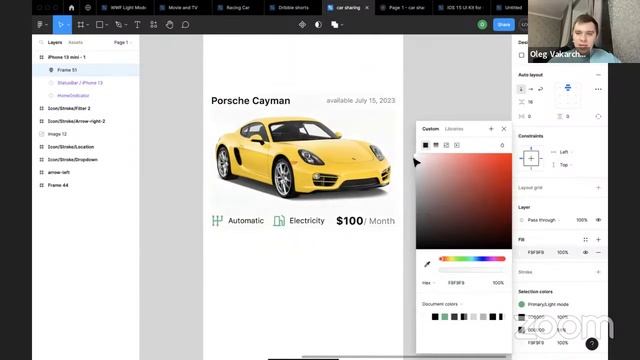Image resolution: width=640 pixels, height=360 pixels.
Task: Close the color picker popup
Action: 504,129
